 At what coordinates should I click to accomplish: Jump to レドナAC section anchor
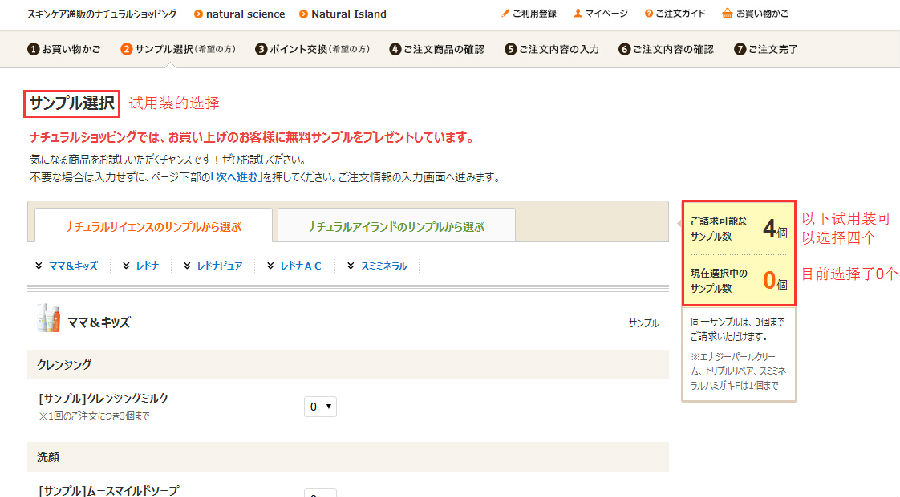tap(297, 266)
